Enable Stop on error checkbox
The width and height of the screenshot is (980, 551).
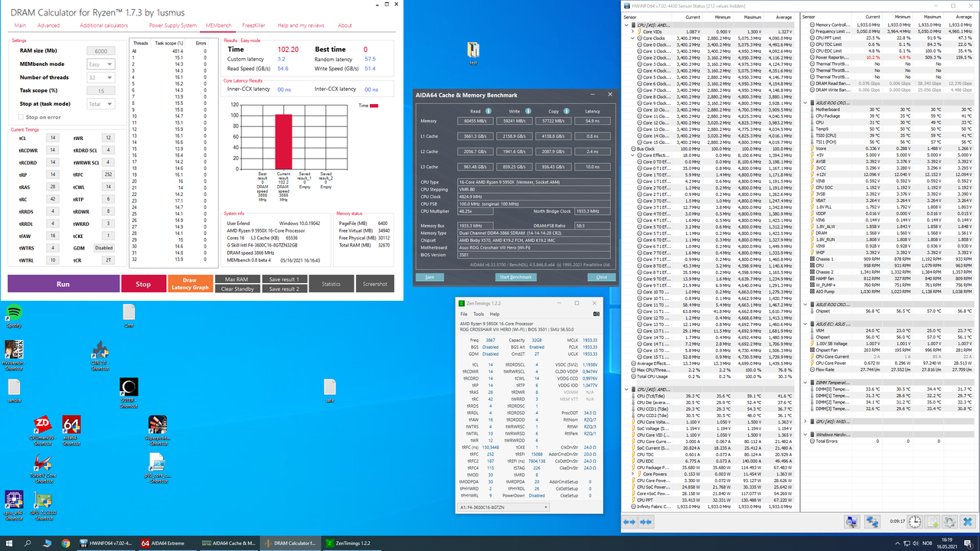click(x=21, y=117)
